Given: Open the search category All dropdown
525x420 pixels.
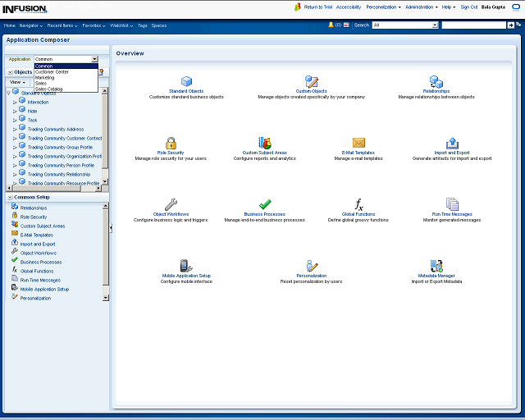Looking at the screenshot, I should pyautogui.click(x=435, y=25).
